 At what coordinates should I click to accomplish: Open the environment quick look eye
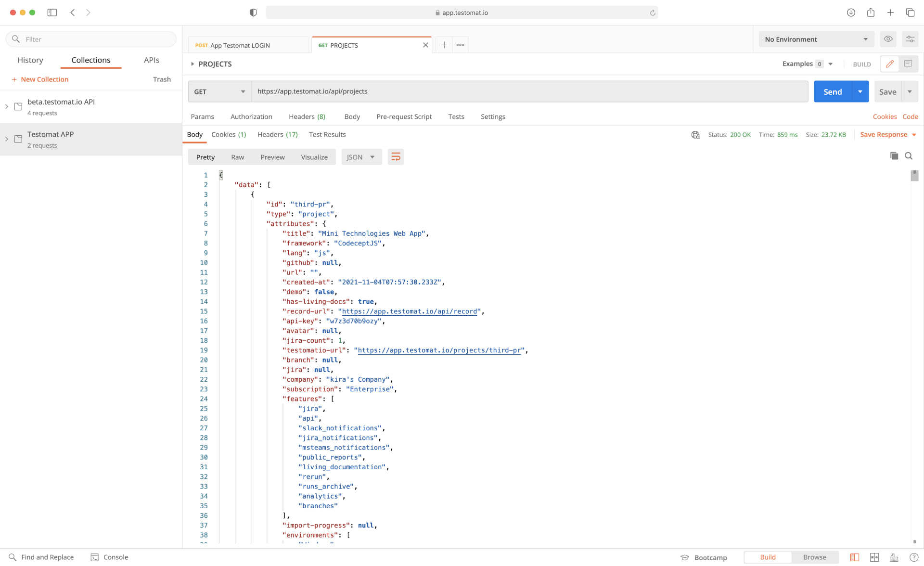[x=888, y=39]
